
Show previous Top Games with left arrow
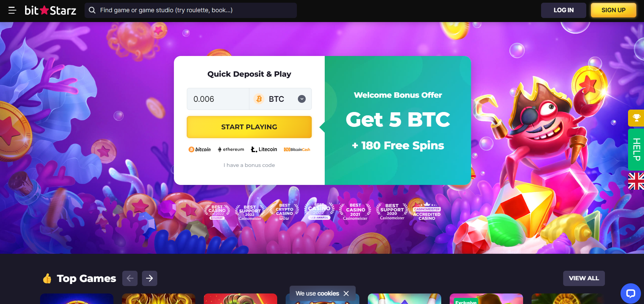[130, 279]
